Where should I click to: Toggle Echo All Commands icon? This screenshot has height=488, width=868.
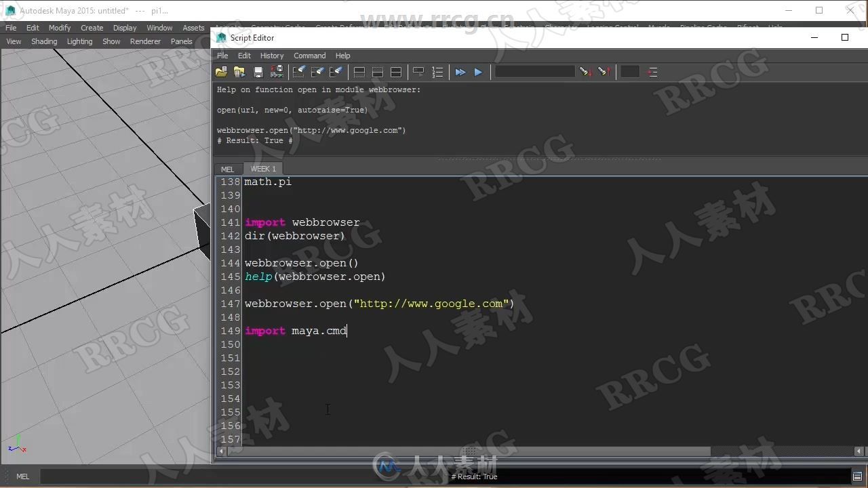[x=418, y=72]
